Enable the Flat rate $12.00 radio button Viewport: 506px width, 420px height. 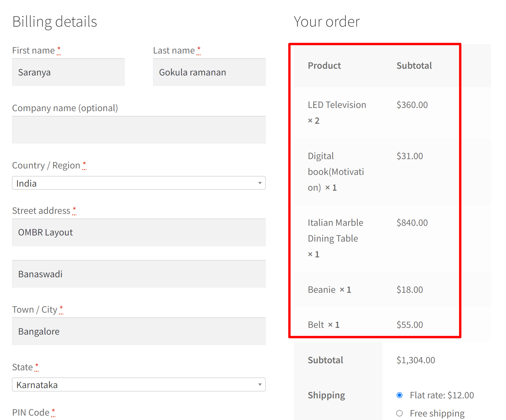pyautogui.click(x=400, y=395)
